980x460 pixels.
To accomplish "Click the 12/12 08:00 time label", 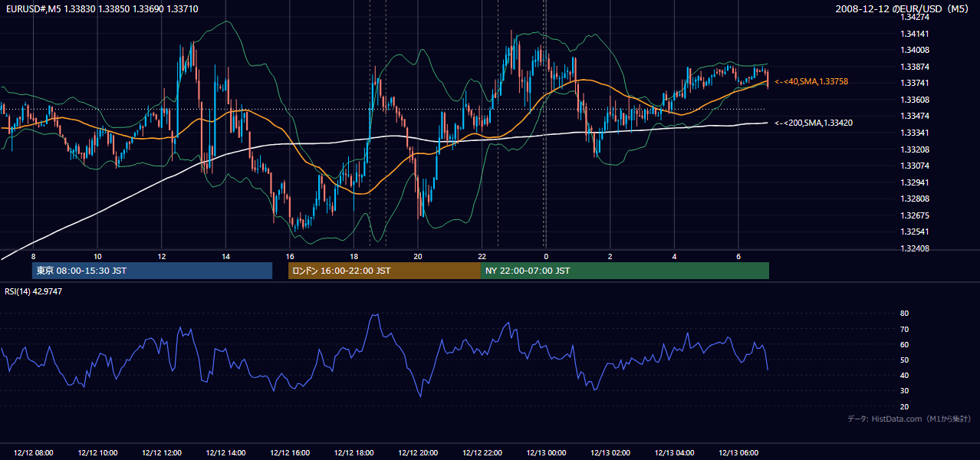I will coord(33,453).
